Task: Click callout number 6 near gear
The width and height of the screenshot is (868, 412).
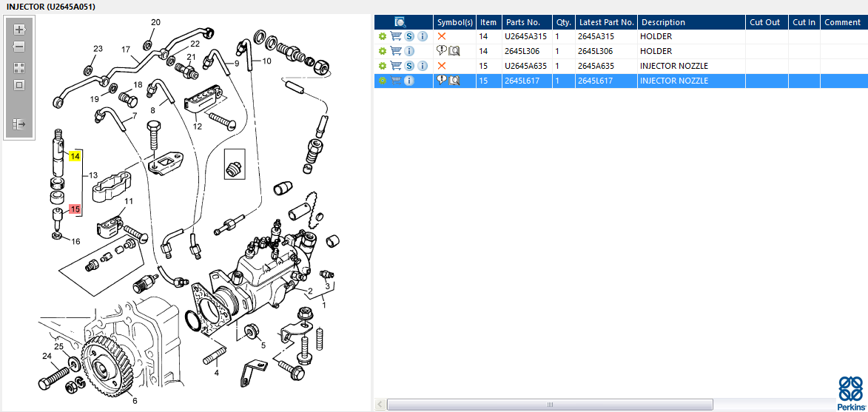Action: (135, 401)
